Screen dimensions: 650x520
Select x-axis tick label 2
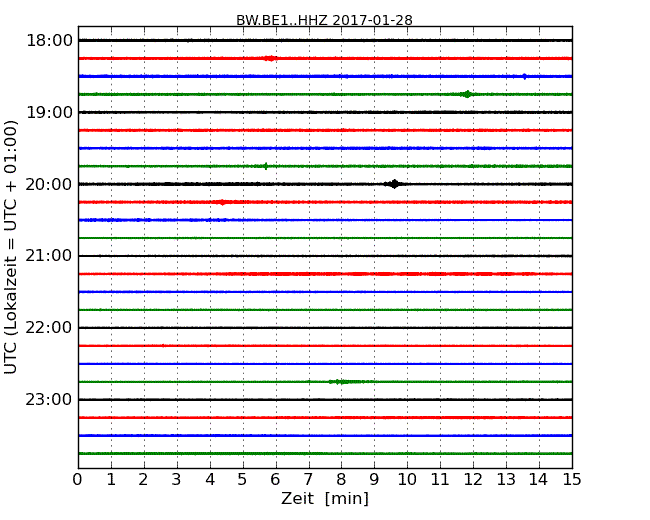144,479
